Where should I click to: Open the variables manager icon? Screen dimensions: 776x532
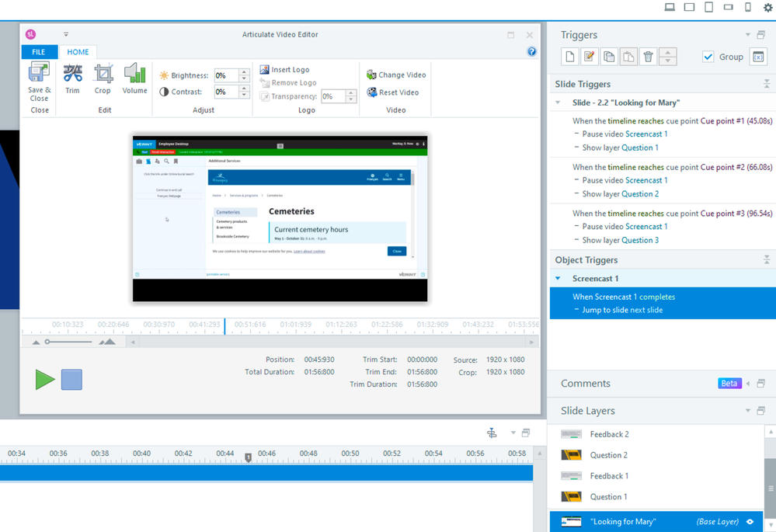758,57
